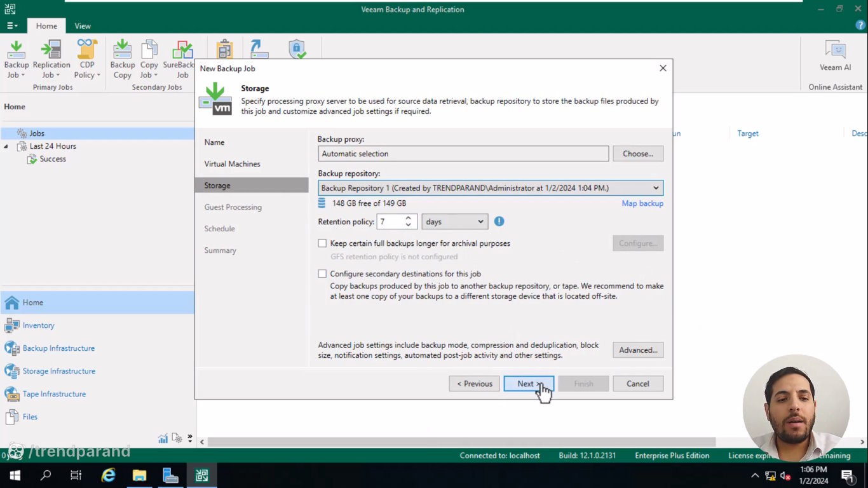Open the main application menu dropdown

tap(12, 26)
